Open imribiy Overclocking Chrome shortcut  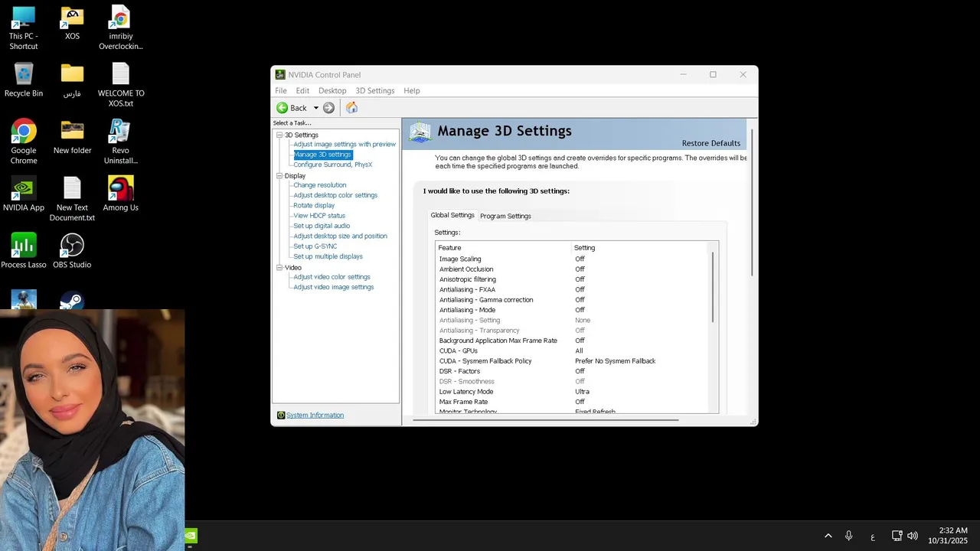coord(120,28)
